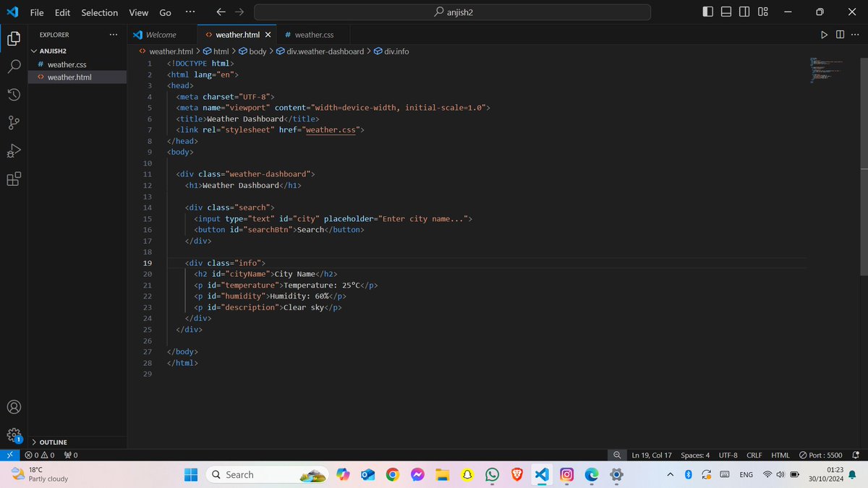Screen dimensions: 868x488
Task: Click the Run play icon in editor toolbar
Action: pyautogui.click(x=824, y=34)
